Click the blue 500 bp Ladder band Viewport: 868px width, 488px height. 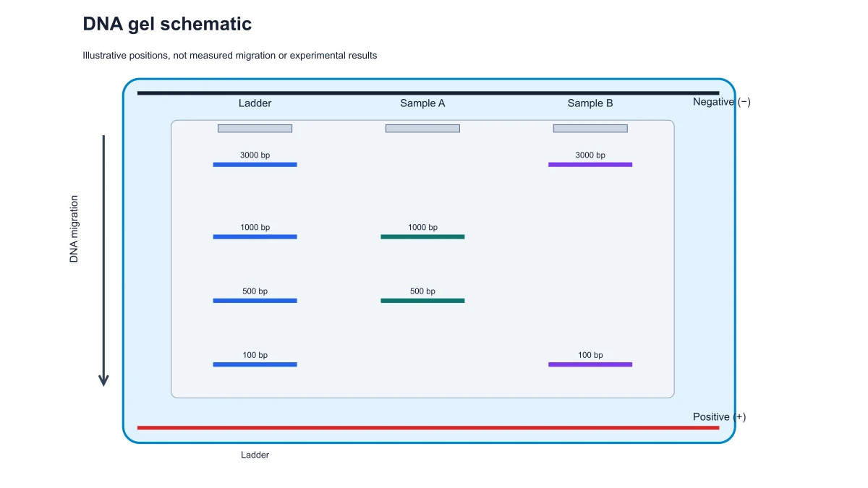(x=255, y=301)
